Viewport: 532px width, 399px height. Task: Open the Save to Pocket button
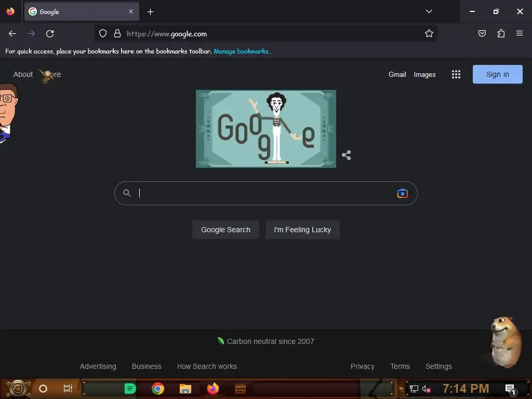(x=482, y=33)
